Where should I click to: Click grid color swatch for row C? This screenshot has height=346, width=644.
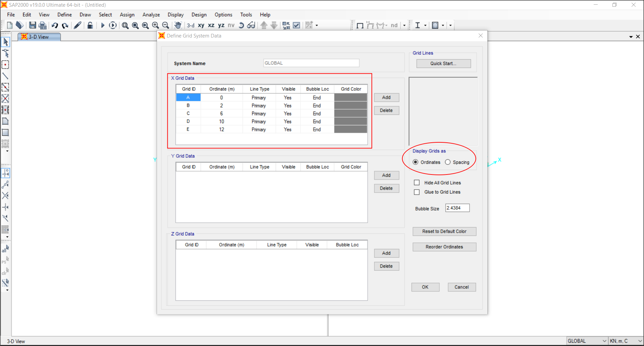(x=351, y=114)
